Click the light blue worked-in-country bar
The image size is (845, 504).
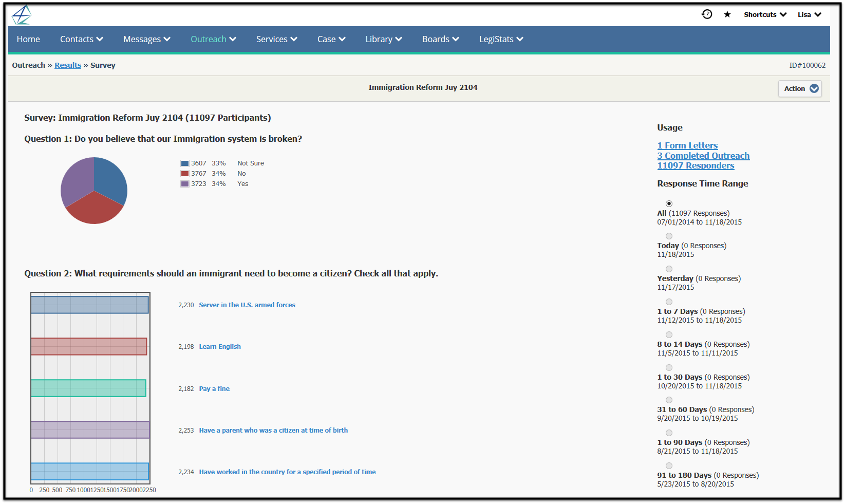point(90,471)
